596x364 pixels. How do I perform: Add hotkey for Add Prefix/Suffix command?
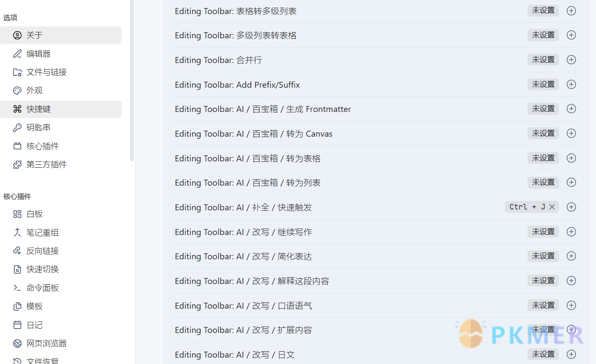point(571,84)
